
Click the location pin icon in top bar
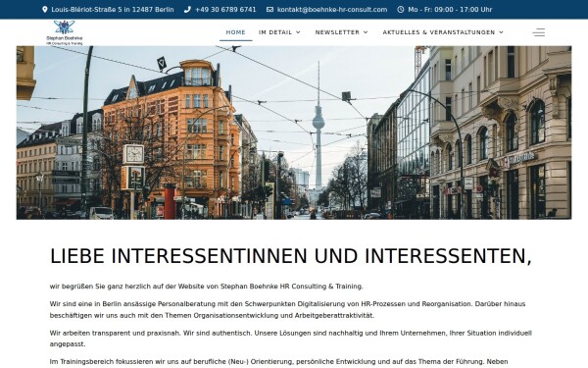click(45, 10)
